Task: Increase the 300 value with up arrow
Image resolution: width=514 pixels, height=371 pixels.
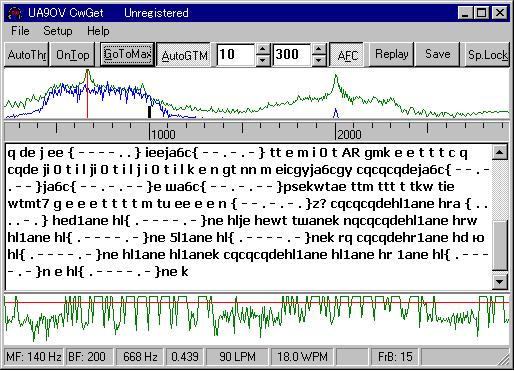Action: [319, 49]
